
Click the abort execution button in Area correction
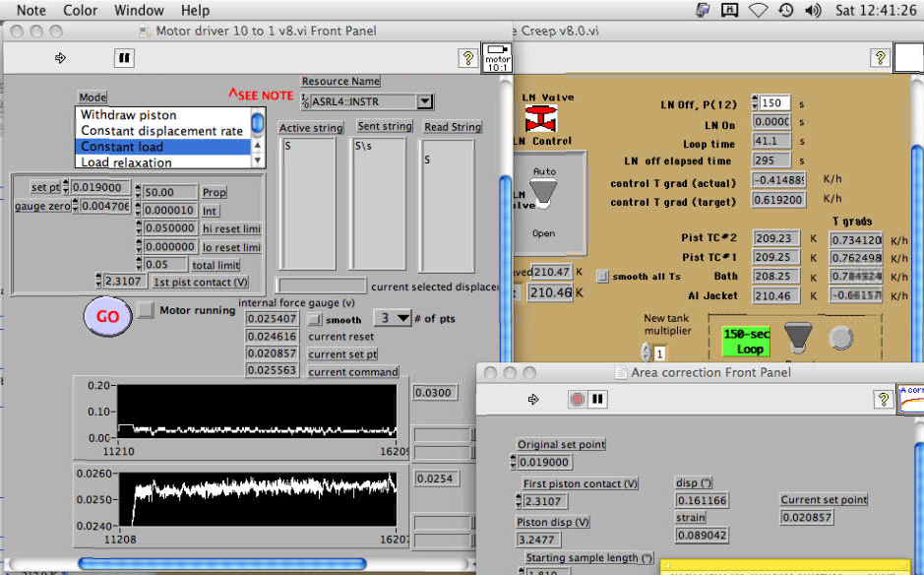(578, 400)
